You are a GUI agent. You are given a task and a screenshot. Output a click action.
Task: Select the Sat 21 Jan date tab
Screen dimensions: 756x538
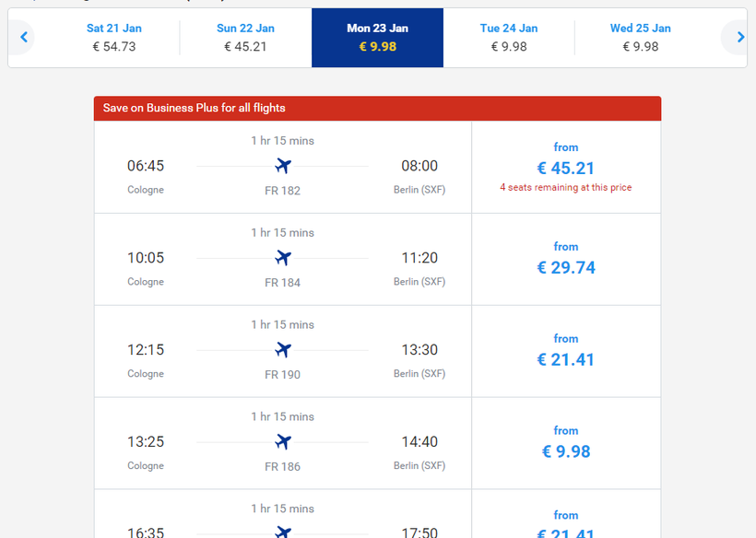114,38
